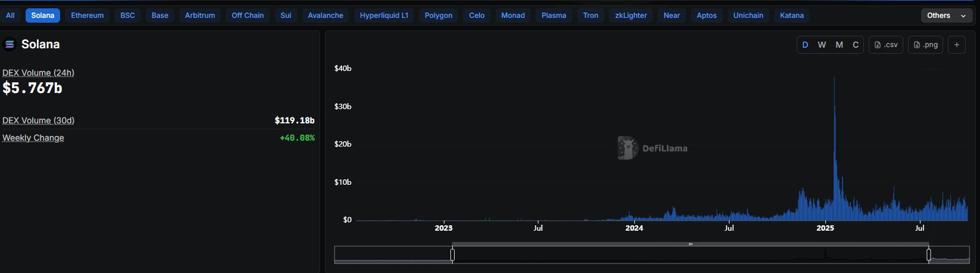Click the left handle of range slider
Image resolution: width=980 pixels, height=273 pixels.
(x=452, y=255)
